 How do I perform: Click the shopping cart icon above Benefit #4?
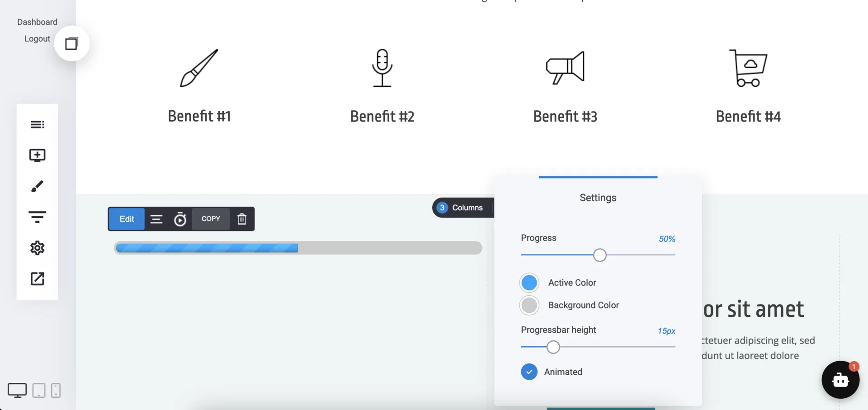(x=748, y=68)
